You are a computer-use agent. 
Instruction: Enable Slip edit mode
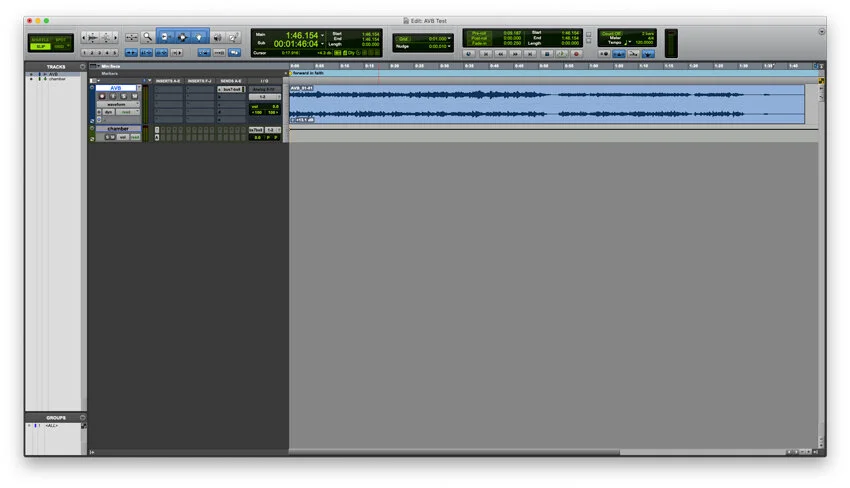[x=41, y=47]
